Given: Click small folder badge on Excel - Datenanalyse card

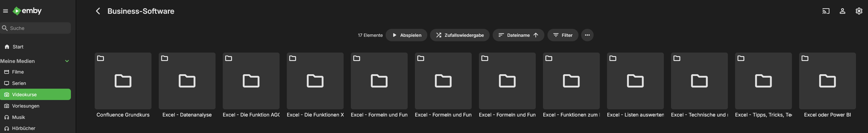Looking at the screenshot, I should pyautogui.click(x=165, y=58).
